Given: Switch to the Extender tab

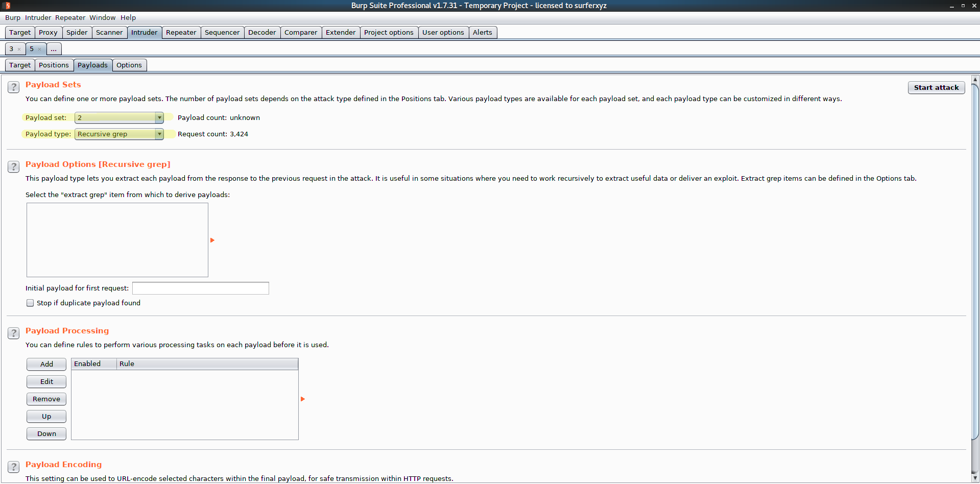Looking at the screenshot, I should (x=341, y=32).
